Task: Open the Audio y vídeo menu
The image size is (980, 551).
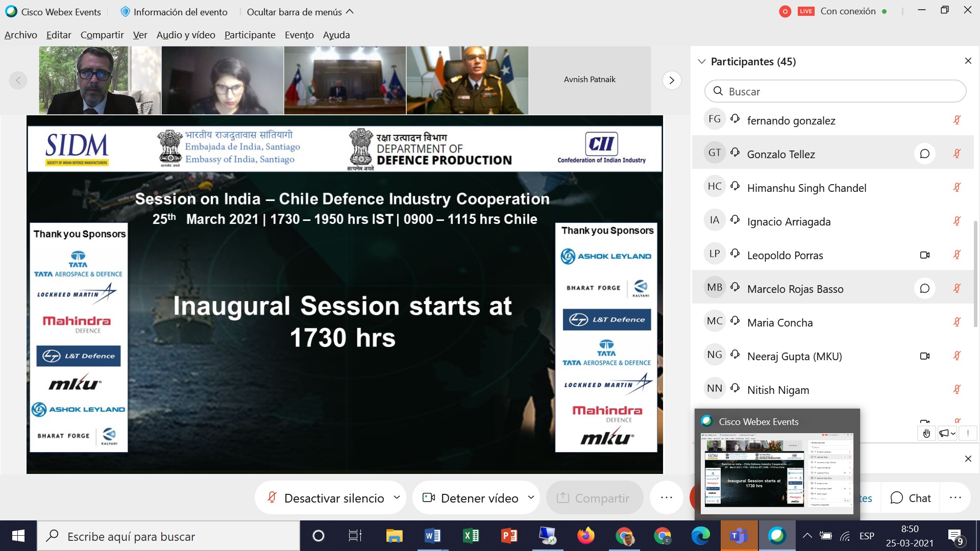Action: [x=186, y=35]
